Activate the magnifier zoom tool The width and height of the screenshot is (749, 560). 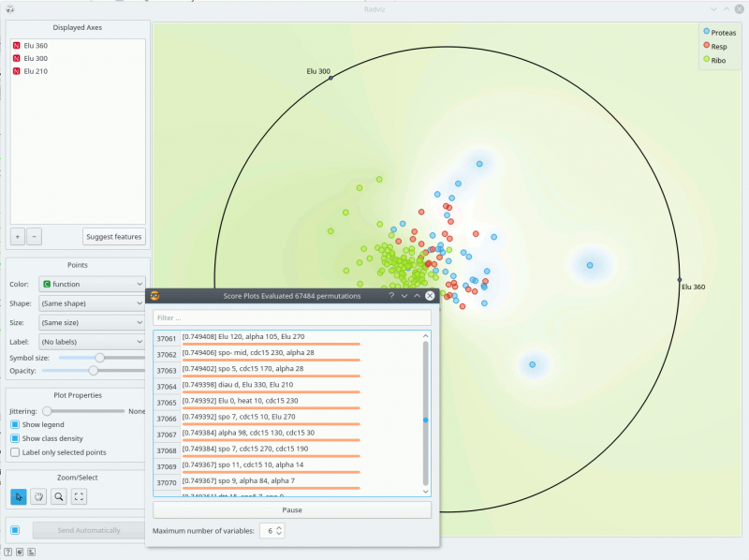pos(58,497)
